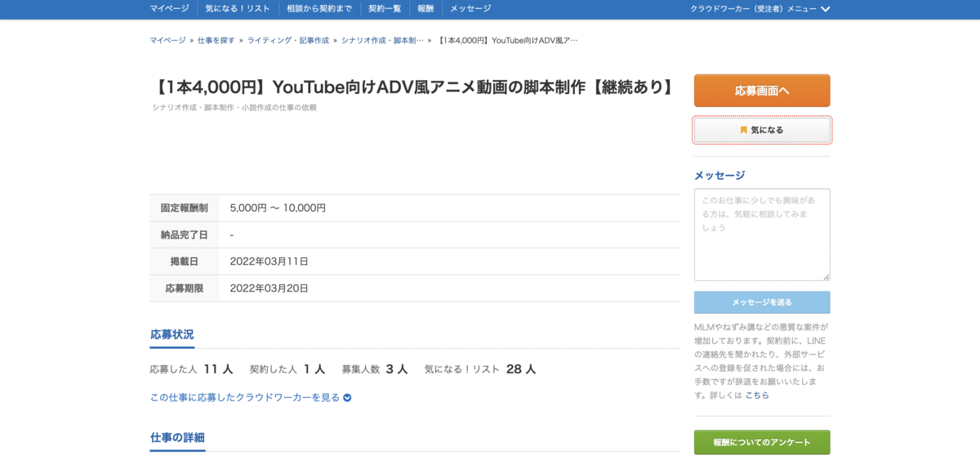The height and width of the screenshot is (460, 980).
Task: Click the orange 応募画面へ button
Action: [762, 91]
